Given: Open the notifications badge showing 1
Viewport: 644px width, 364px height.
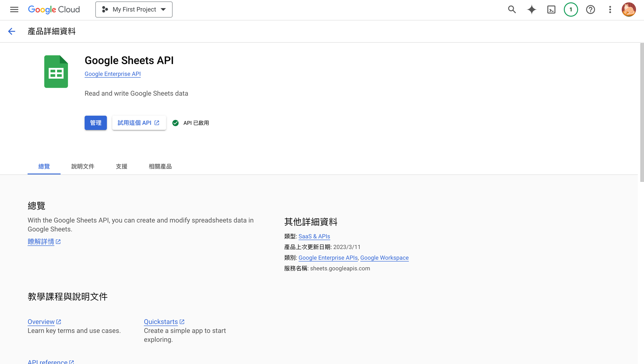Looking at the screenshot, I should 571,10.
